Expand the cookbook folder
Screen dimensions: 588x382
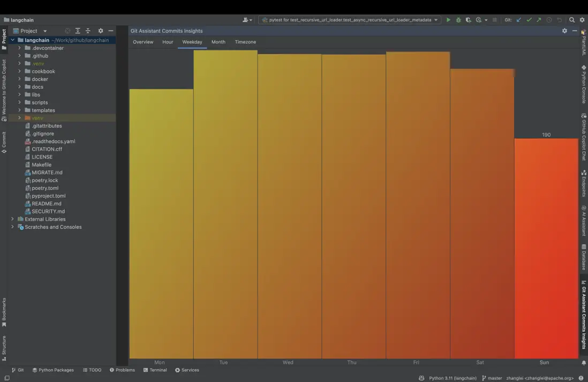[20, 71]
